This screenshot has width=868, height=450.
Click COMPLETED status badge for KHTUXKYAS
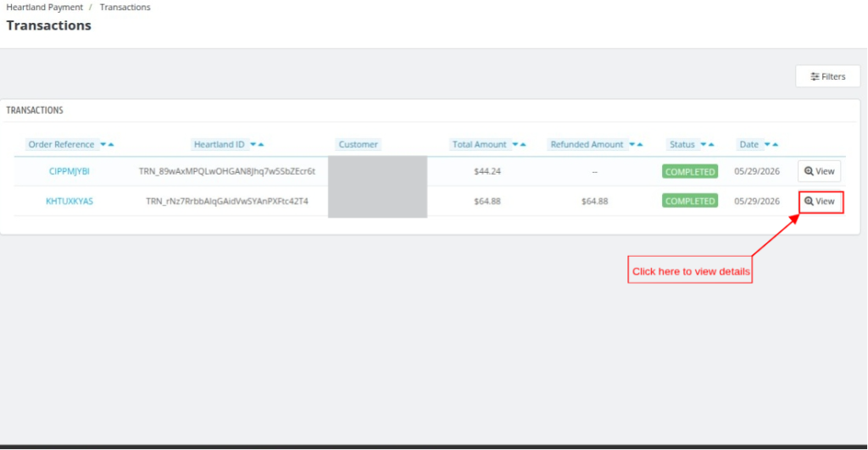click(x=690, y=201)
